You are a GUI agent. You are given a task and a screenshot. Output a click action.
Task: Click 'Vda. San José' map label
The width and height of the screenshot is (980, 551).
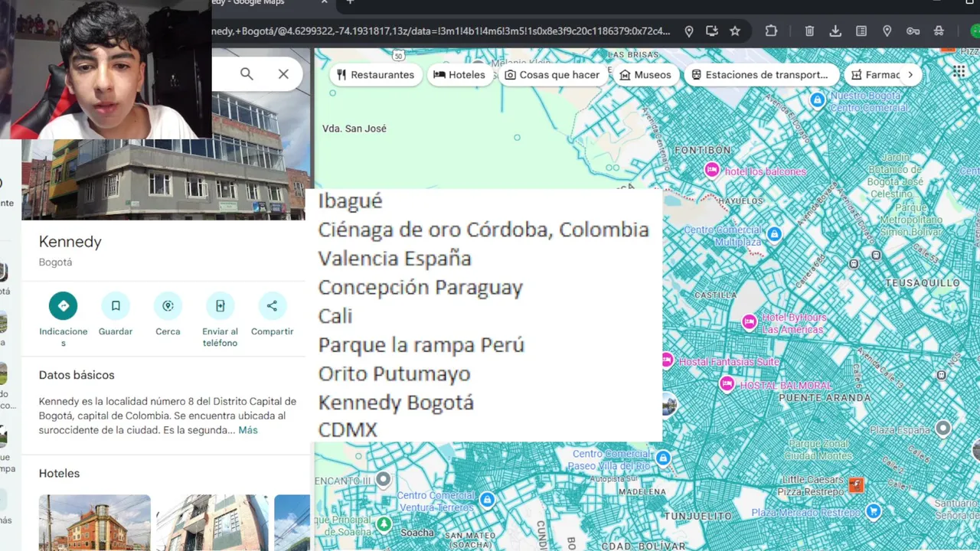coord(354,129)
